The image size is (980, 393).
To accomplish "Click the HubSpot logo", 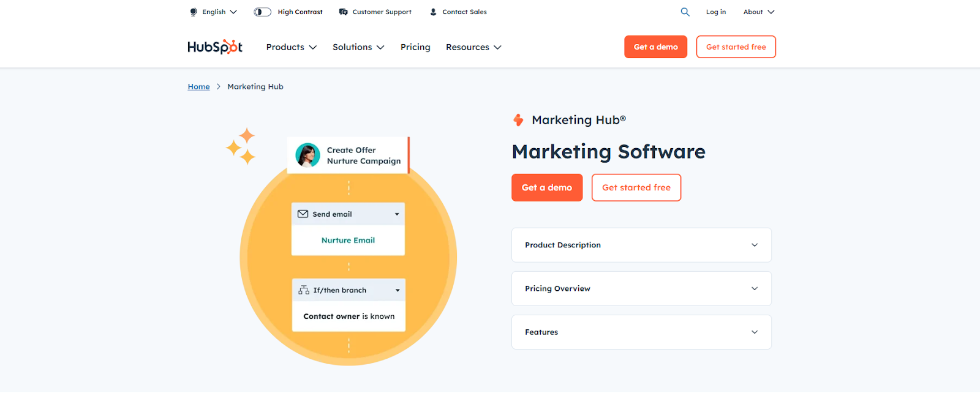I will pyautogui.click(x=215, y=47).
